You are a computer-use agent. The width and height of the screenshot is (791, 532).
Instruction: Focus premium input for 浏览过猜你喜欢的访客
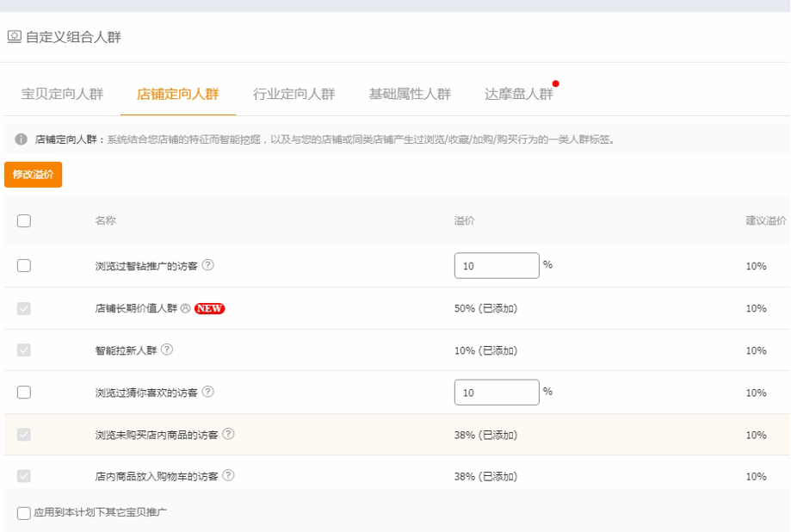497,393
